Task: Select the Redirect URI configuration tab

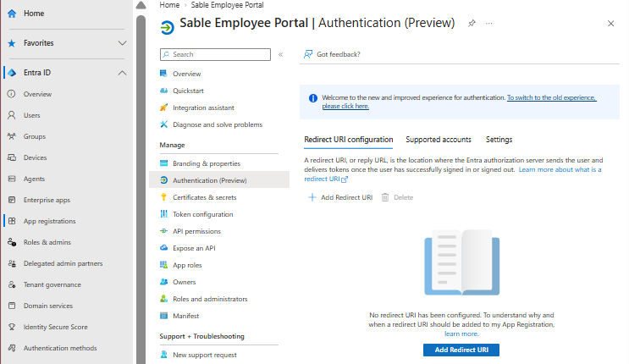Action: 349,140
